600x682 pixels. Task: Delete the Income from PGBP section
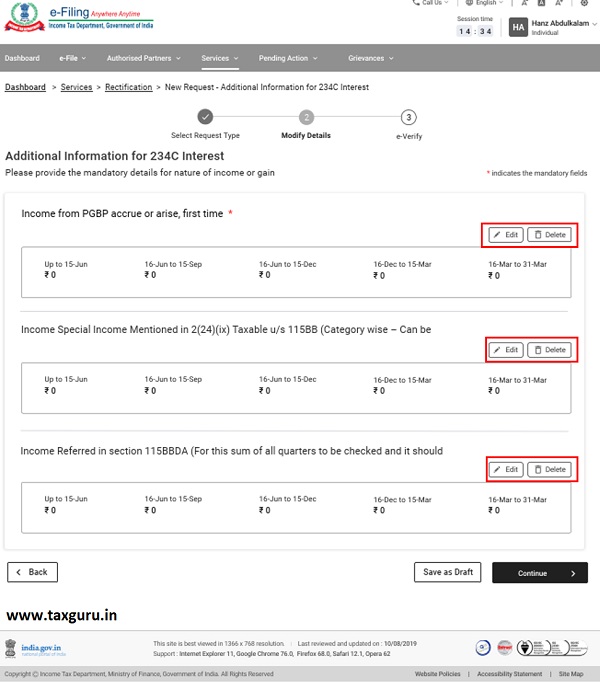[550, 235]
